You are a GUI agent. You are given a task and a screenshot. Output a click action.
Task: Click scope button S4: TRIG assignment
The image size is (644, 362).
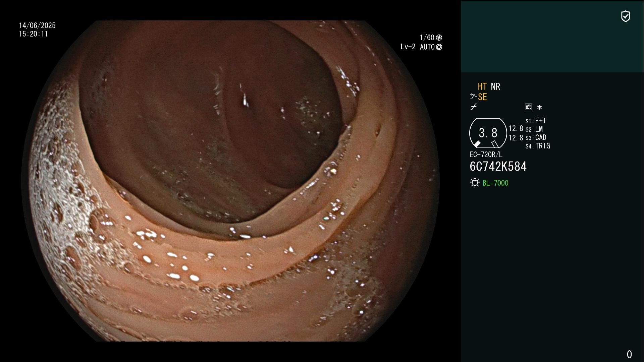tap(538, 146)
